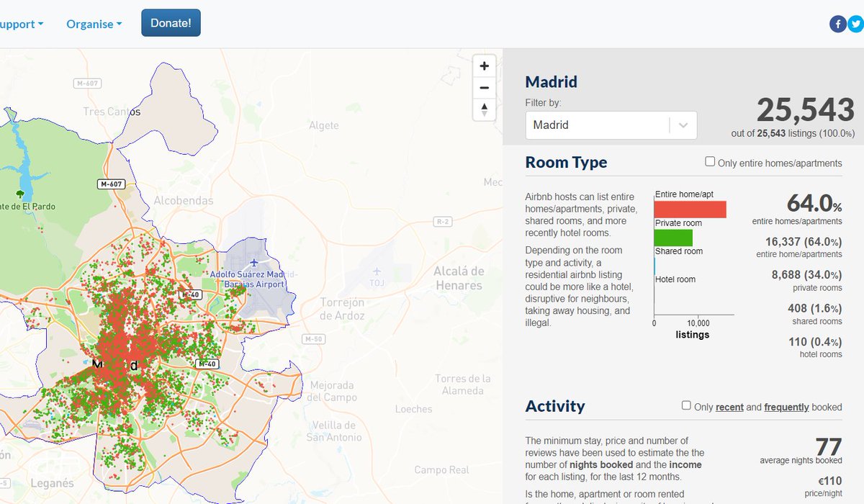The width and height of the screenshot is (864, 504).
Task: Click the Tres Cantos map label
Action: pos(112,112)
